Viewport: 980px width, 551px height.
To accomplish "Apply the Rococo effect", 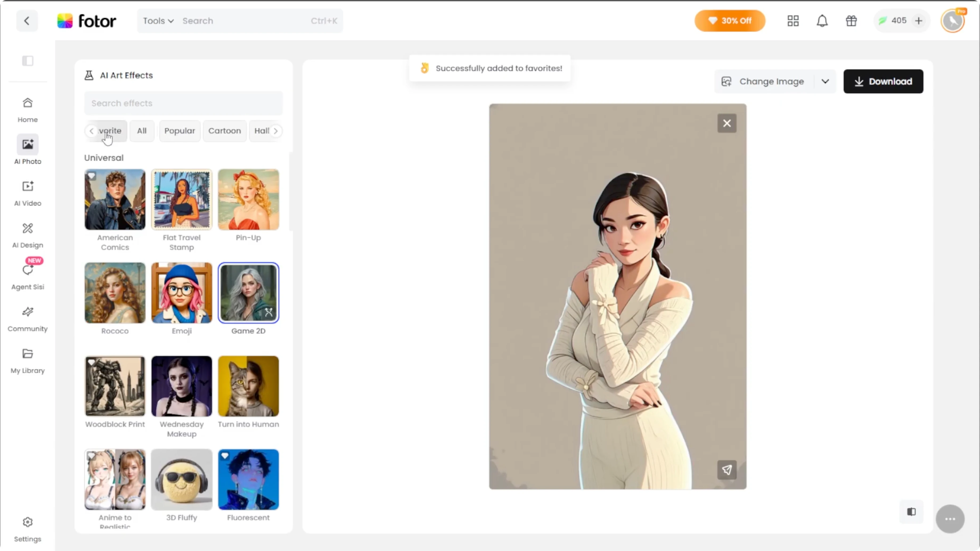I will (115, 293).
